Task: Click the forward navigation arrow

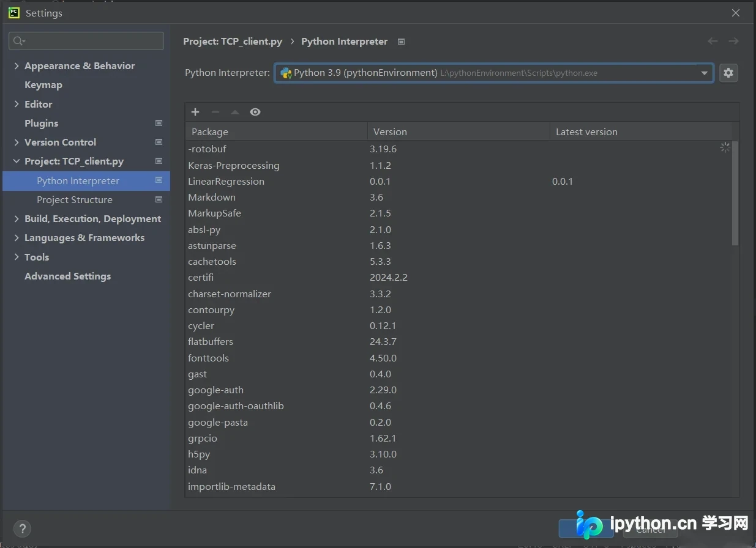Action: click(733, 41)
